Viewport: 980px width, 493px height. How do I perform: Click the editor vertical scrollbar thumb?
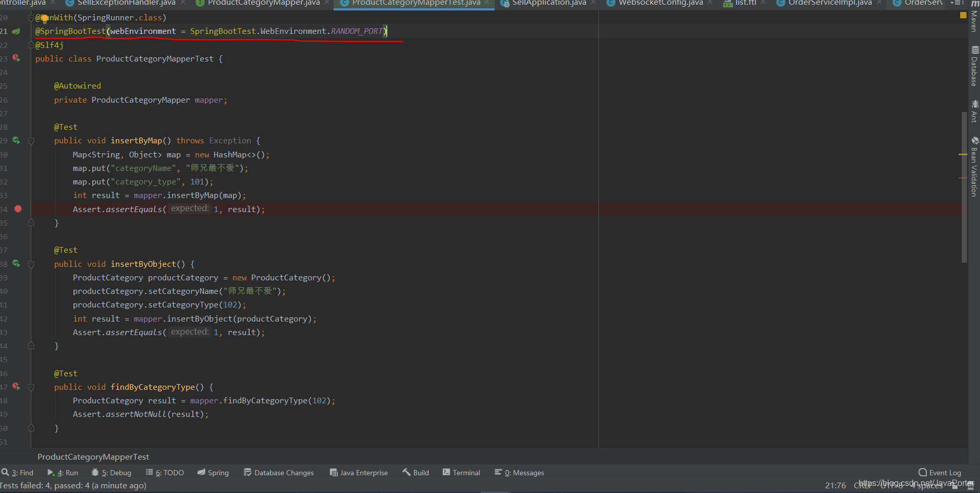pos(964,187)
